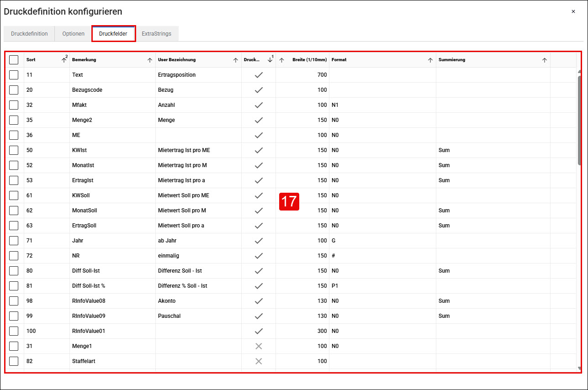Click the Akonto user label cell

[198, 301]
